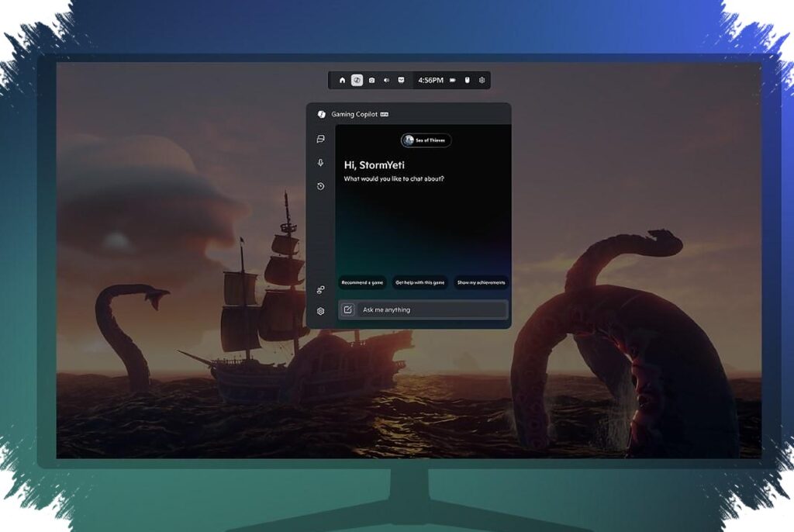794x532 pixels.
Task: Click the Sea of Thieves game chip
Action: (426, 140)
